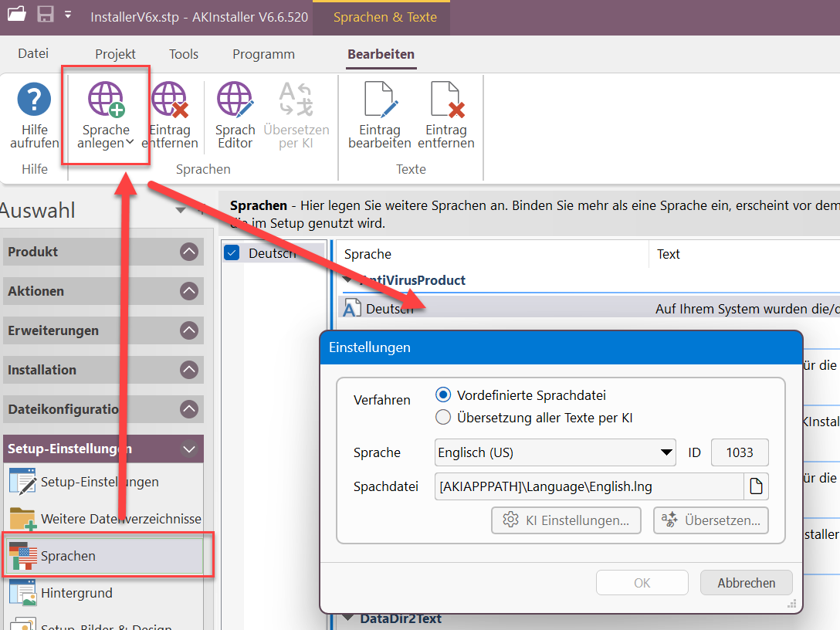Select Vordefinierte Sprachdatei radio button
This screenshot has width=840, height=630.
click(x=443, y=395)
